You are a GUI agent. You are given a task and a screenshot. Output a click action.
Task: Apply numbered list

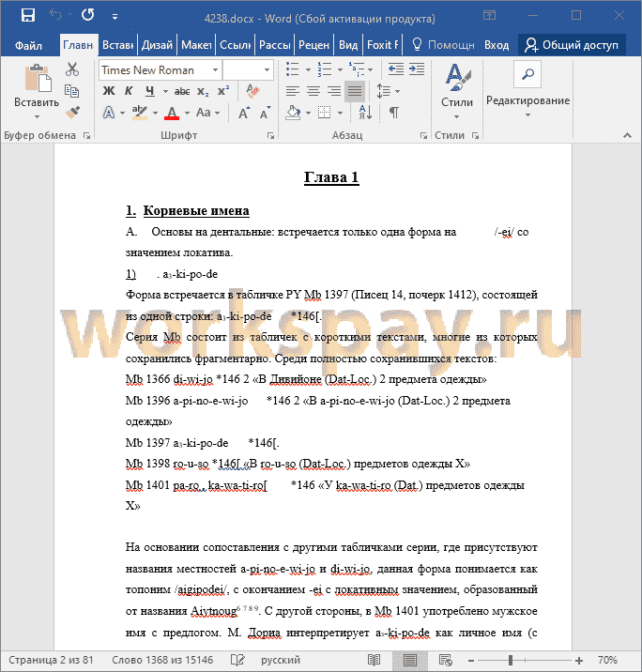click(x=325, y=69)
